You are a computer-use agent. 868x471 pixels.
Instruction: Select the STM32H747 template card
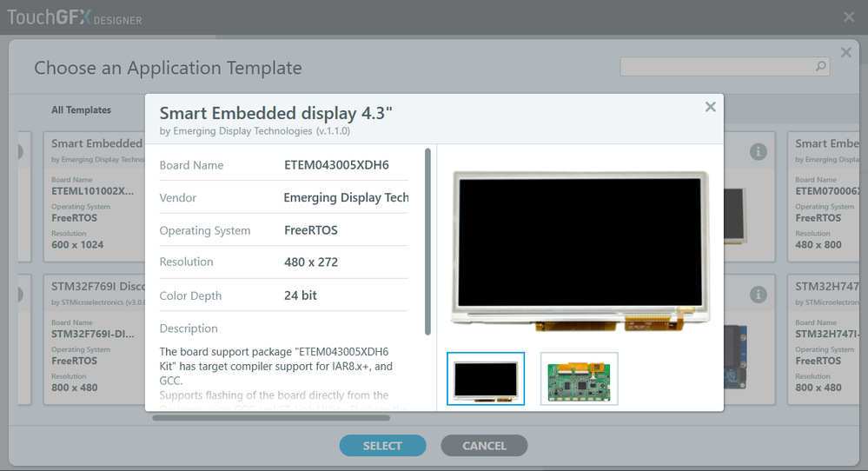coord(824,339)
